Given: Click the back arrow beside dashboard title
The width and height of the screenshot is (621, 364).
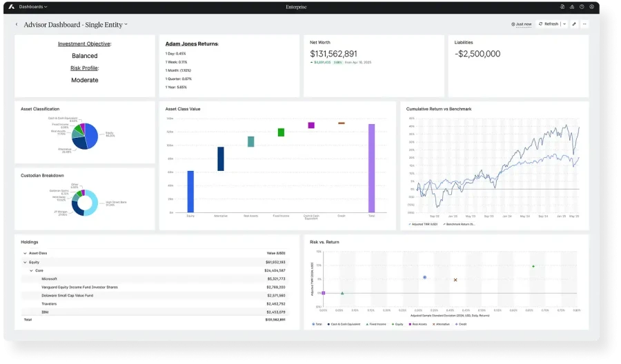Looking at the screenshot, I should tap(17, 24).
